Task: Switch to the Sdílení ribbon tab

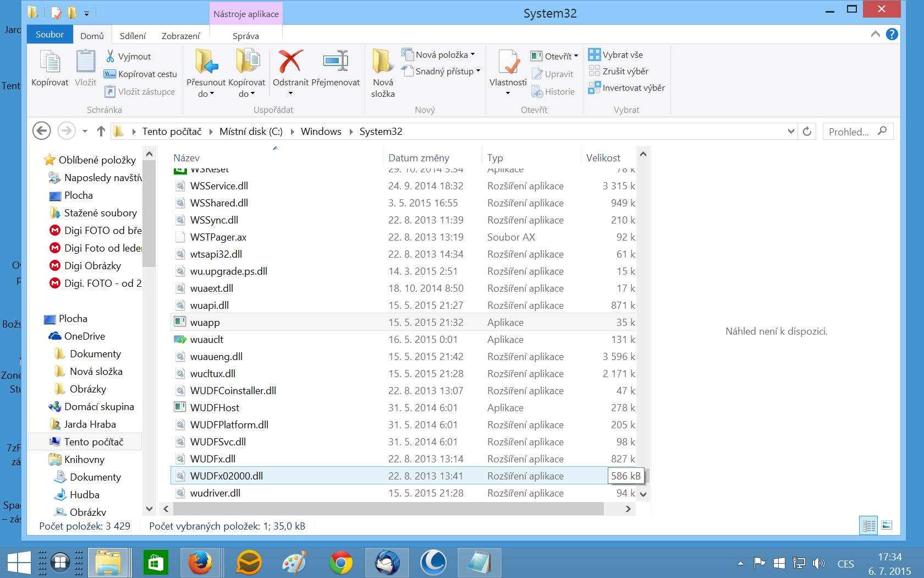Action: [133, 36]
